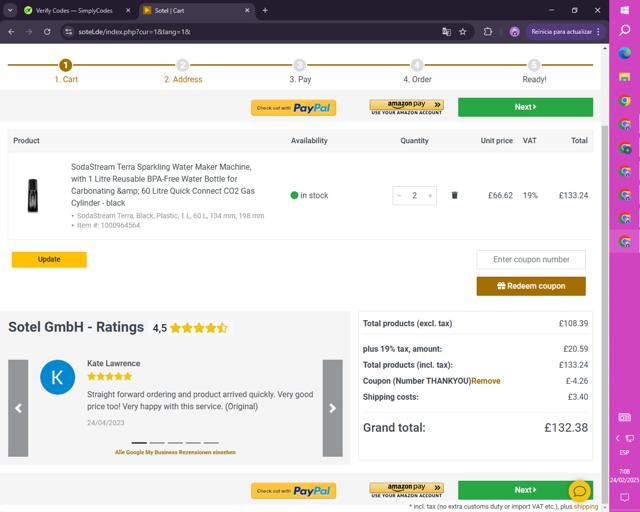The height and width of the screenshot is (512, 640).
Task: Check out with PayPal at bottom
Action: click(x=293, y=491)
